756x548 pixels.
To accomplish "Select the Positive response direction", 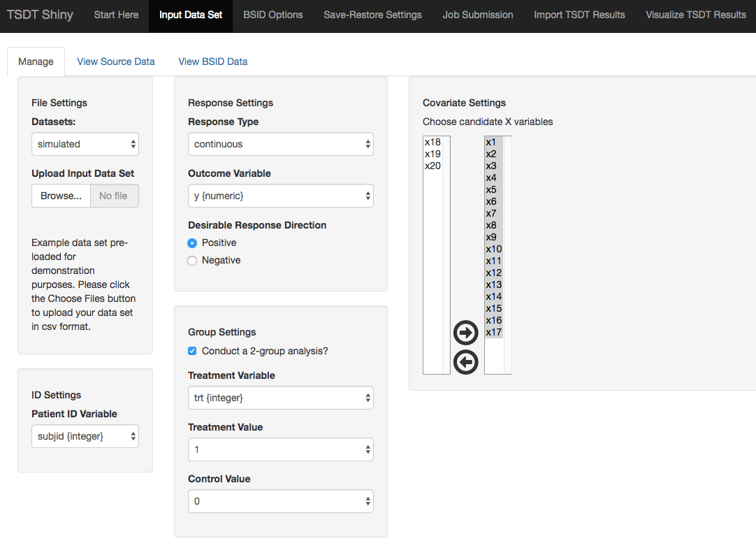I will [192, 243].
